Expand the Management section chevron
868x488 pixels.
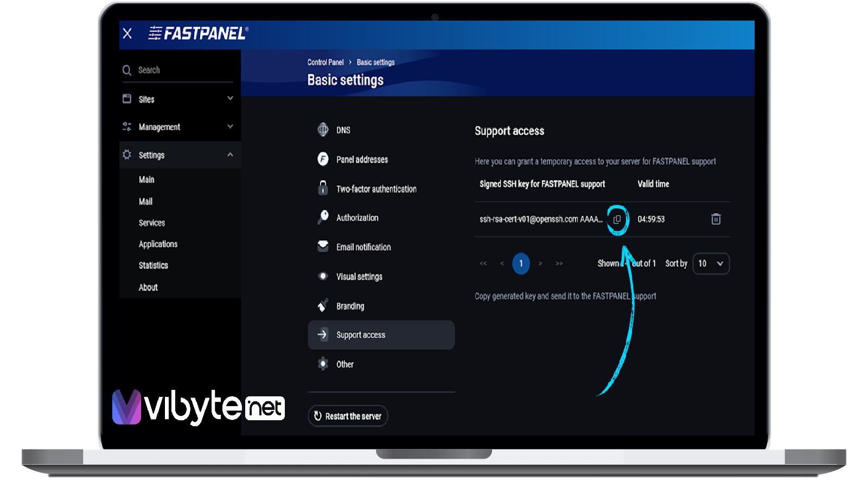[x=230, y=126]
